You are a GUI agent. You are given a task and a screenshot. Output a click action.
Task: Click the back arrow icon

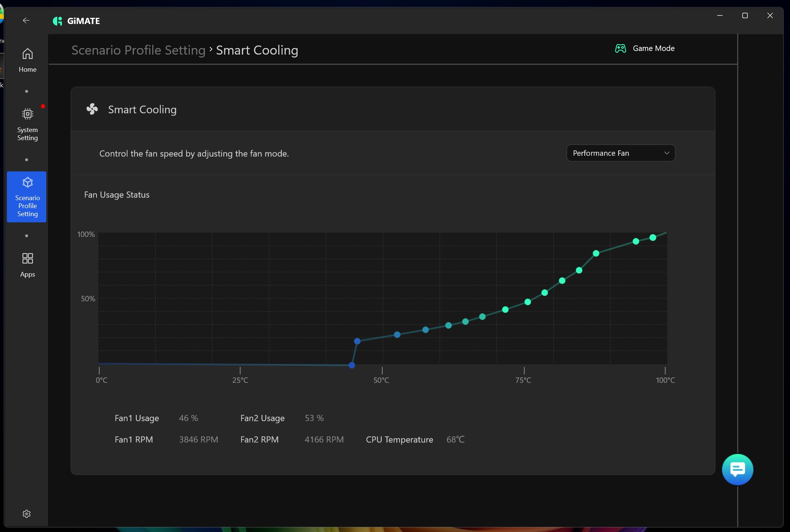[x=26, y=20]
